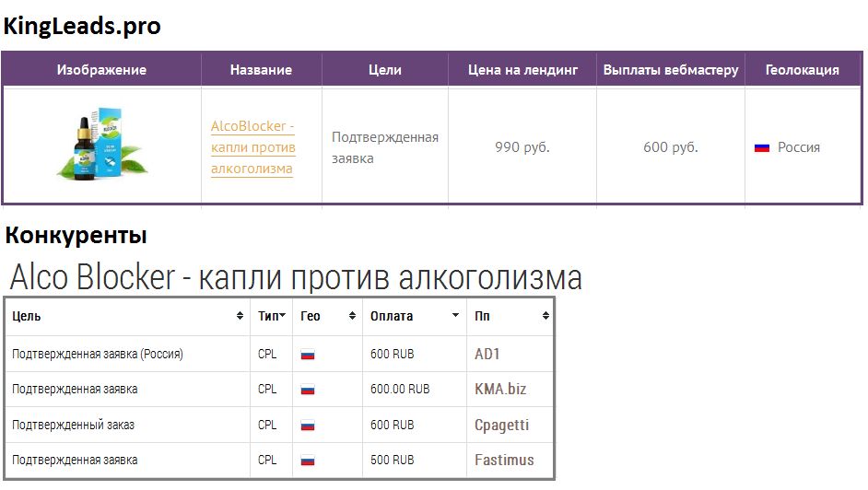Click the Название column header

[x=262, y=70]
